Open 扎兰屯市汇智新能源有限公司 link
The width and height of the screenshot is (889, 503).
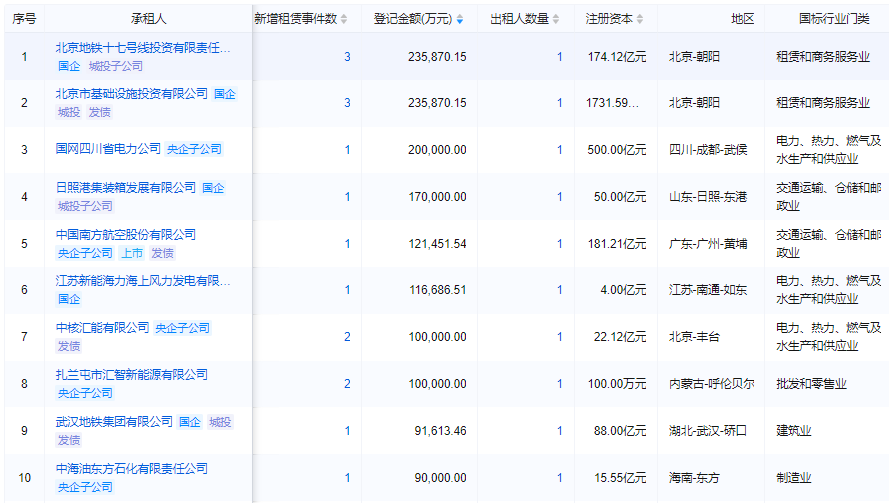[132, 375]
